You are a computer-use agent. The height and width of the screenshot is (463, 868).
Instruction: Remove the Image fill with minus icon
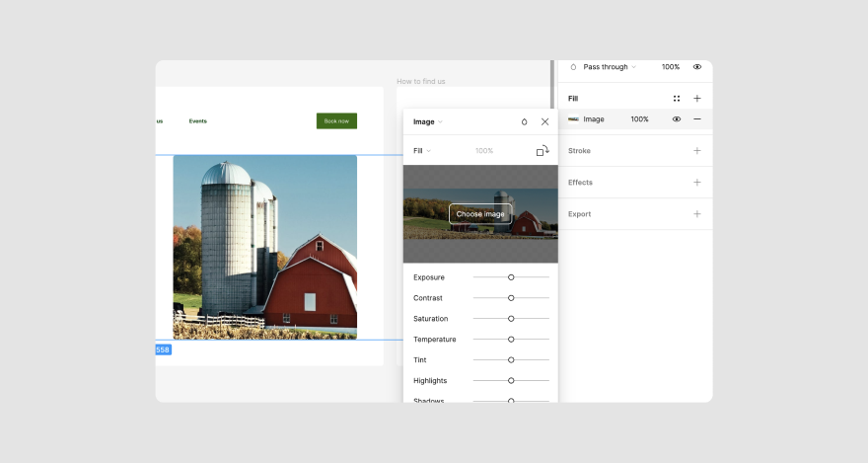coord(697,119)
